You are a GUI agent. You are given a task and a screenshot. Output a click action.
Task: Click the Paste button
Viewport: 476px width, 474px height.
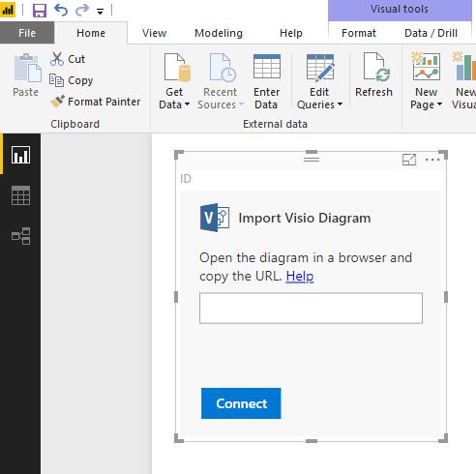(26, 75)
